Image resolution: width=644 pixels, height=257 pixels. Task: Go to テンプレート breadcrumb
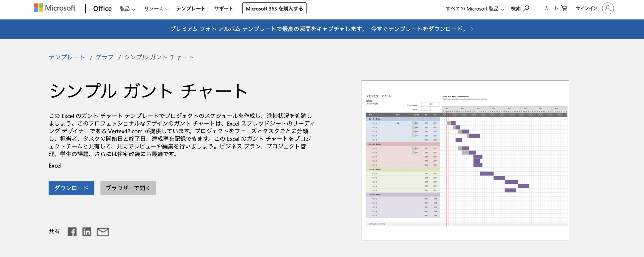67,57
